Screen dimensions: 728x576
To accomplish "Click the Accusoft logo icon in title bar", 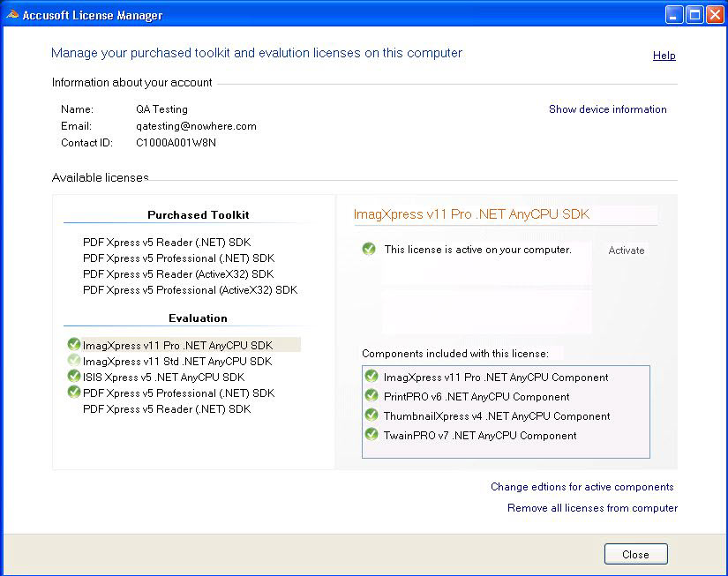I will [12, 15].
